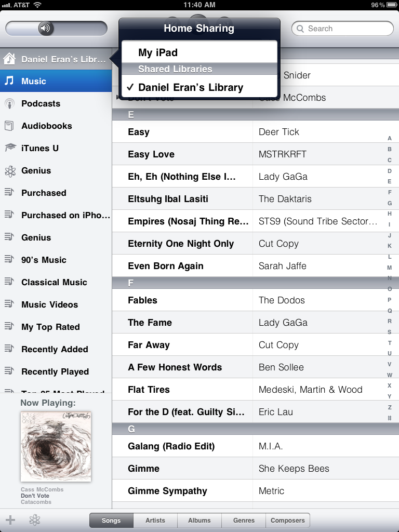The width and height of the screenshot is (399, 532).
Task: Open the Genius atom icon in sidebar
Action: 10,170
